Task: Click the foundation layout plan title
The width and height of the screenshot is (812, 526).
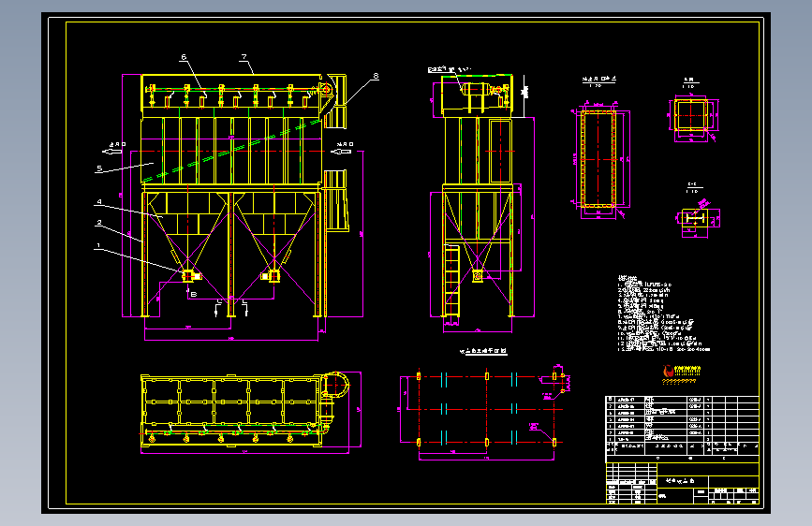Action: 483,352
